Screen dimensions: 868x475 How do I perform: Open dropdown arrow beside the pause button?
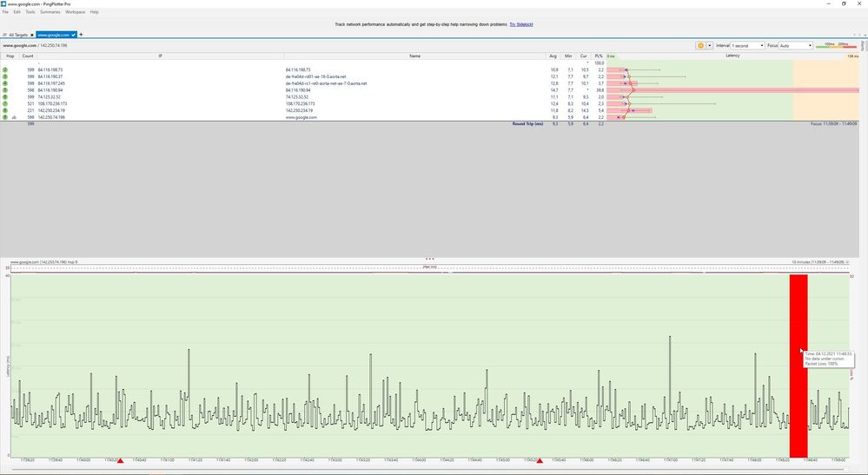tap(710, 45)
